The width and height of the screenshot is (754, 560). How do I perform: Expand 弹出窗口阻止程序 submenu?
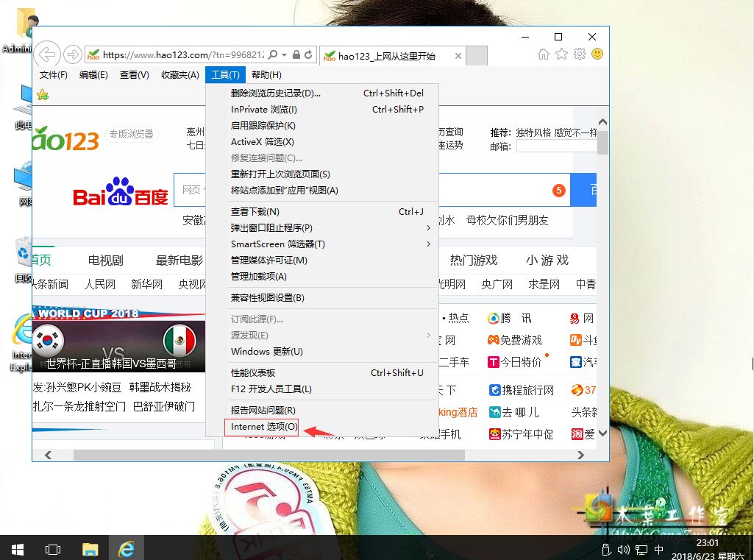click(428, 227)
